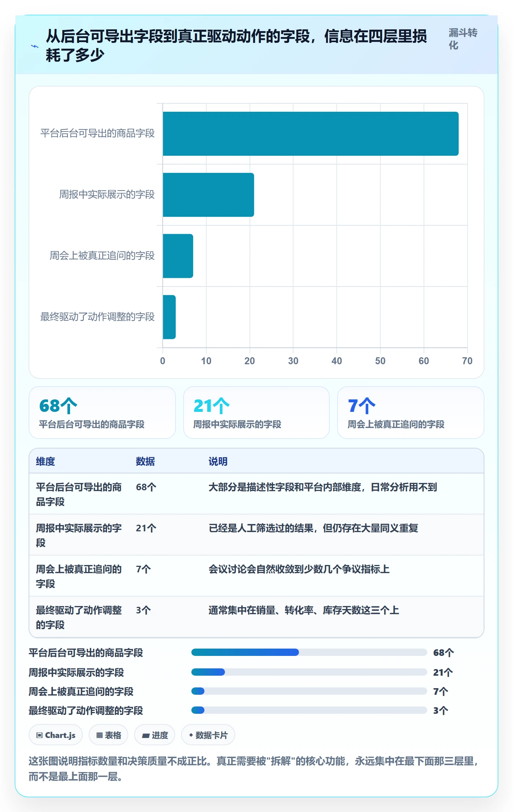This screenshot has height=812, width=513.
Task: Select the Chart.js chip
Action: pyautogui.click(x=56, y=735)
